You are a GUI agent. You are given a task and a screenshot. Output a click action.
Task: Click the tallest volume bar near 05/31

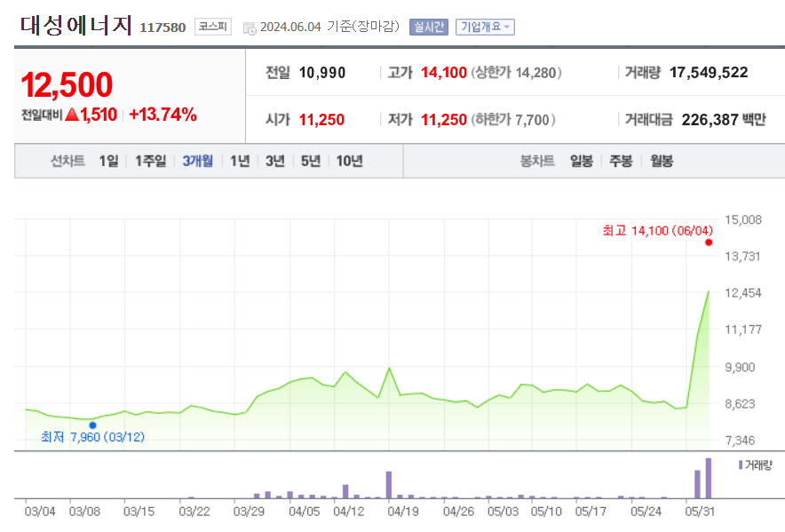709,478
